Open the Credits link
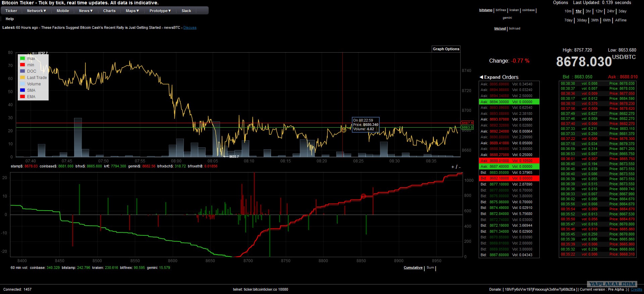 pos(637,289)
